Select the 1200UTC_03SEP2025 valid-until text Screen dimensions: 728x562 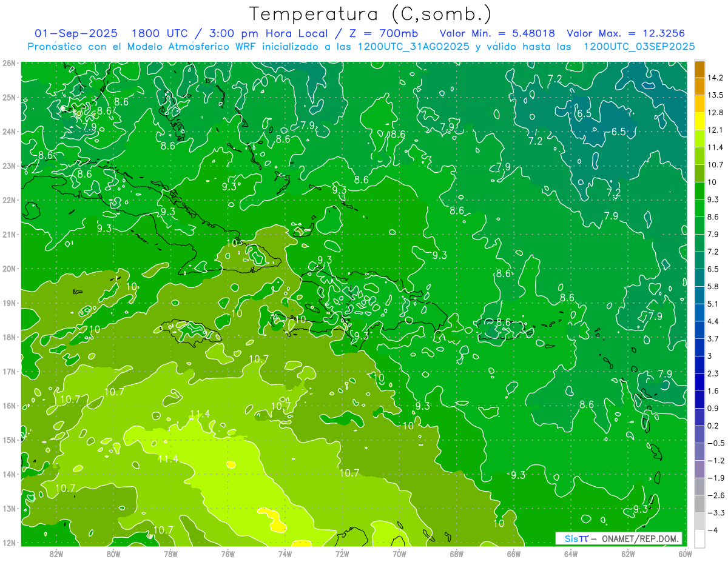coord(639,47)
